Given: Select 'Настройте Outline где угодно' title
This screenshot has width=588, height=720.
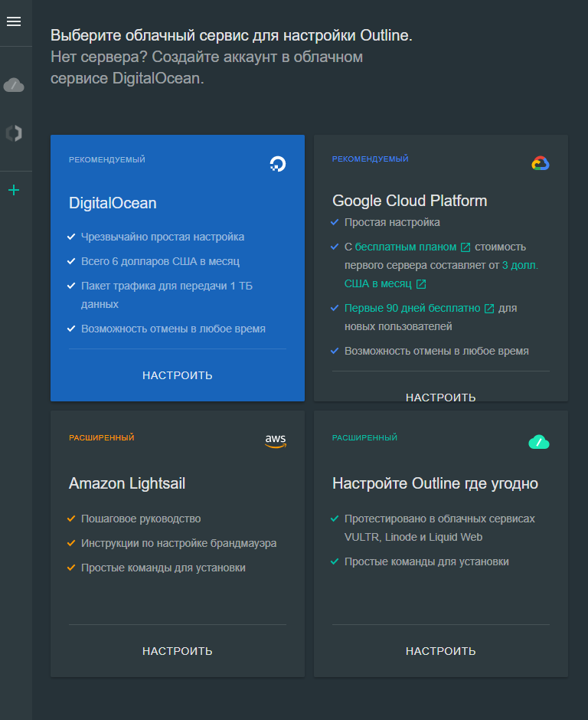Looking at the screenshot, I should pyautogui.click(x=435, y=483).
